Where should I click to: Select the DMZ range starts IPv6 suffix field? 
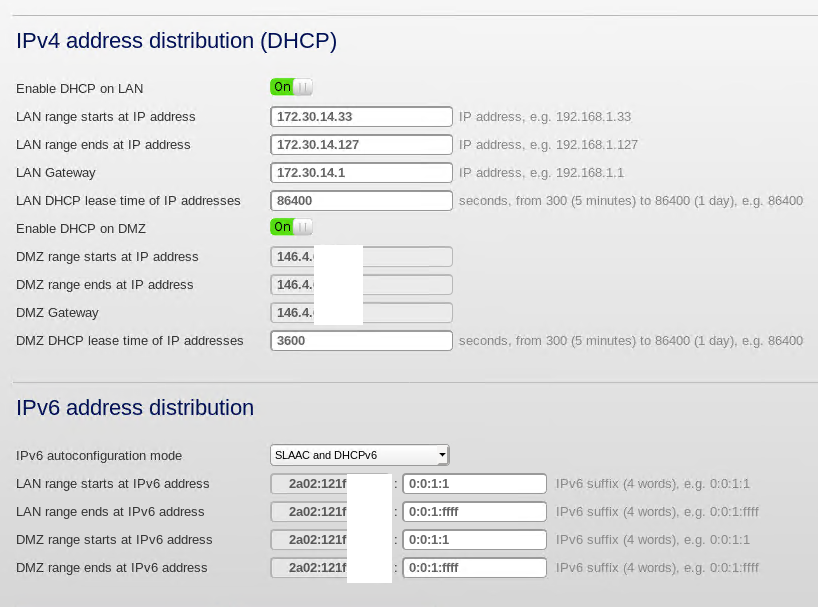tap(474, 539)
